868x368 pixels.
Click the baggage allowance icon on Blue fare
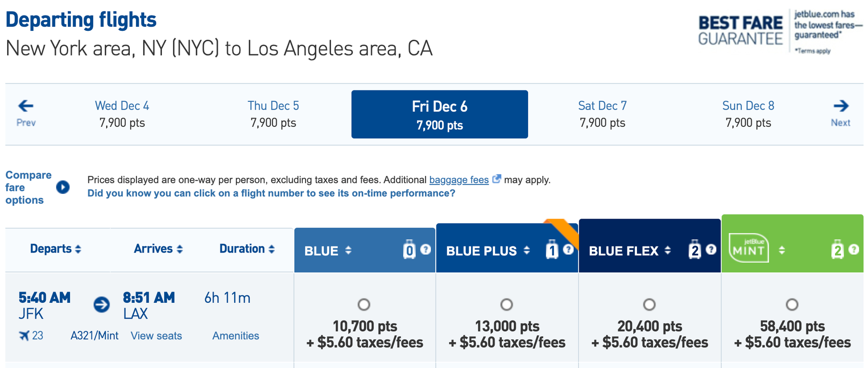[409, 249]
